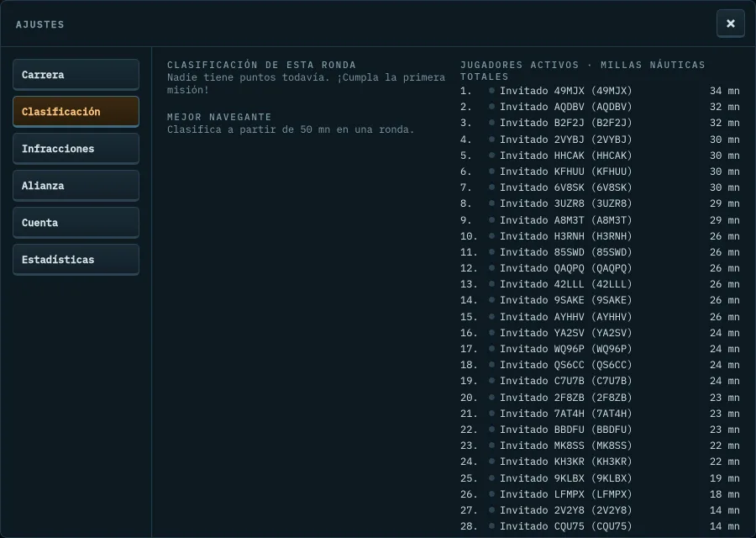756x538 pixels.
Task: Select the Clasificación tab
Action: (x=76, y=112)
